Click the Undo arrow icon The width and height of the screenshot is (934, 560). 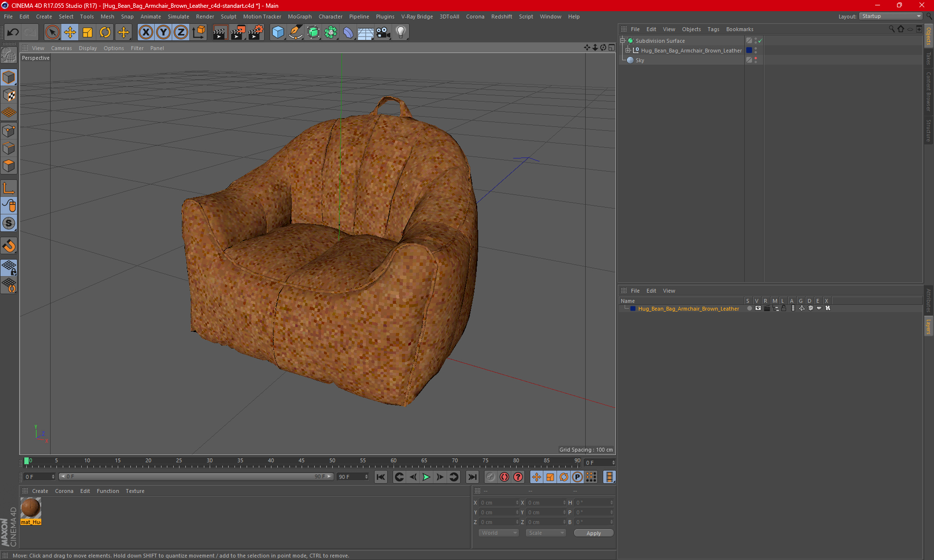tap(13, 33)
